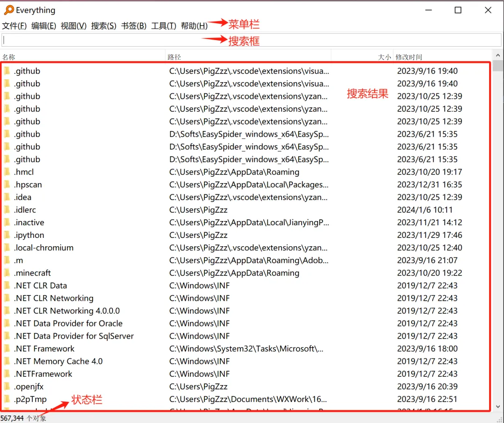Screen dimensions: 504x423
Task: Open the 编辑(E) menu
Action: [44, 26]
